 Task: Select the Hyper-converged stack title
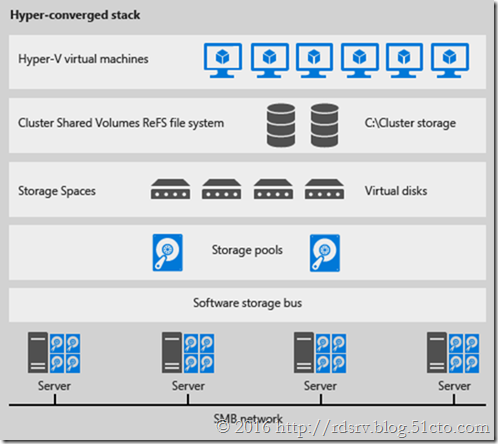pyautogui.click(x=75, y=15)
